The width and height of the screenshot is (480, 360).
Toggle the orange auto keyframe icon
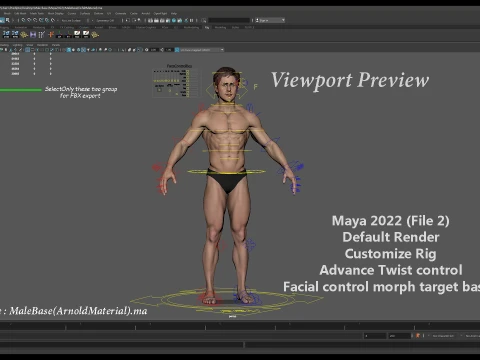pyautogui.click(x=418, y=336)
